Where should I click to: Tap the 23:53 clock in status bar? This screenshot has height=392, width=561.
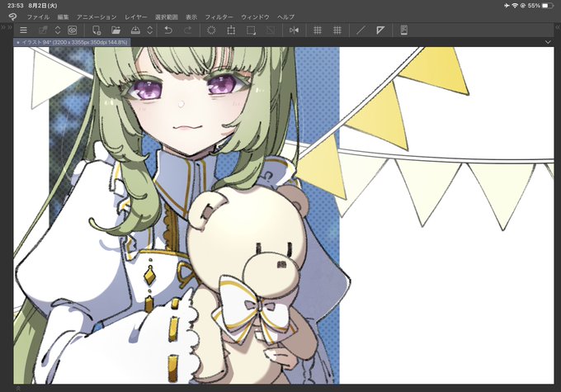point(16,6)
